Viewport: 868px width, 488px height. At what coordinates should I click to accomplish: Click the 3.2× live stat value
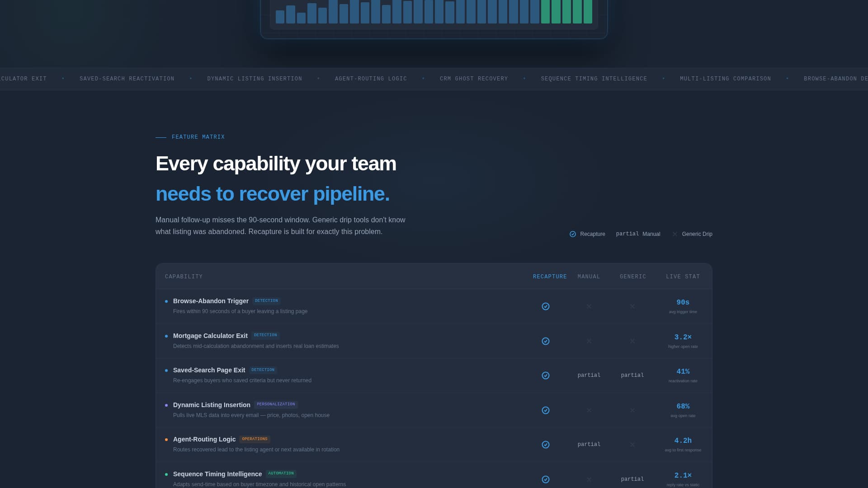coord(683,337)
